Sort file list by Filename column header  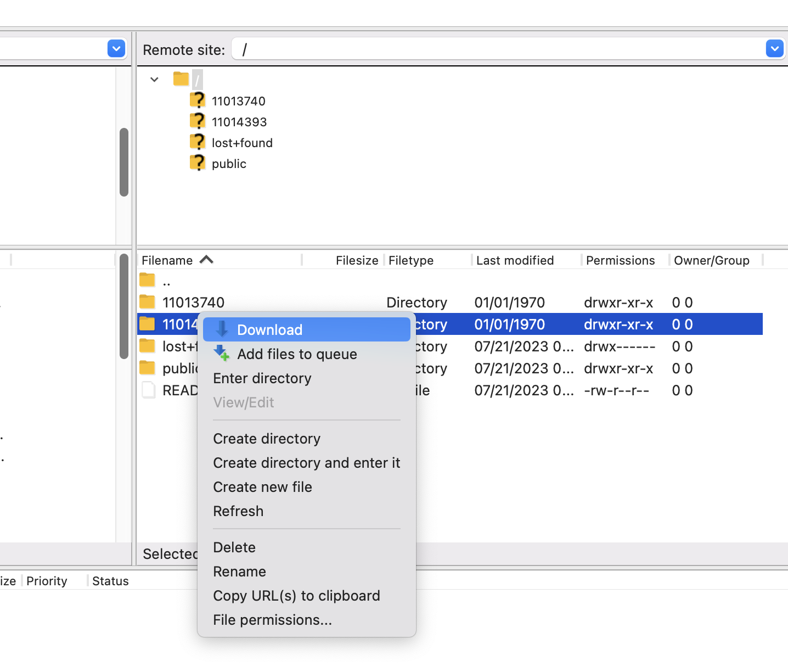(x=167, y=260)
